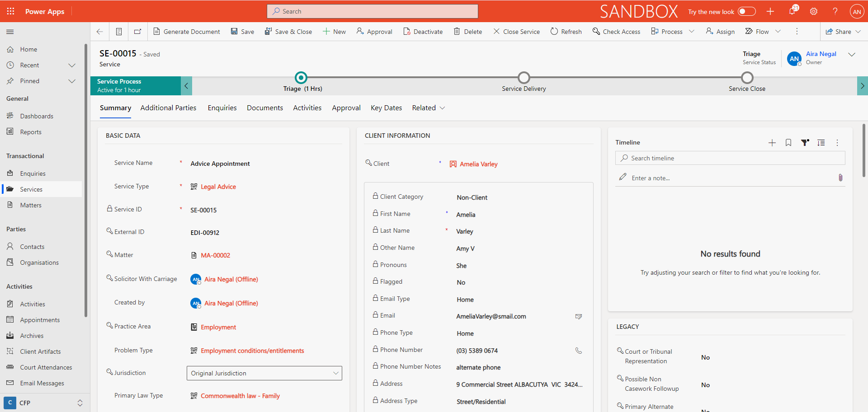Switch to the Key Dates tab
The image size is (868, 412).
point(386,108)
